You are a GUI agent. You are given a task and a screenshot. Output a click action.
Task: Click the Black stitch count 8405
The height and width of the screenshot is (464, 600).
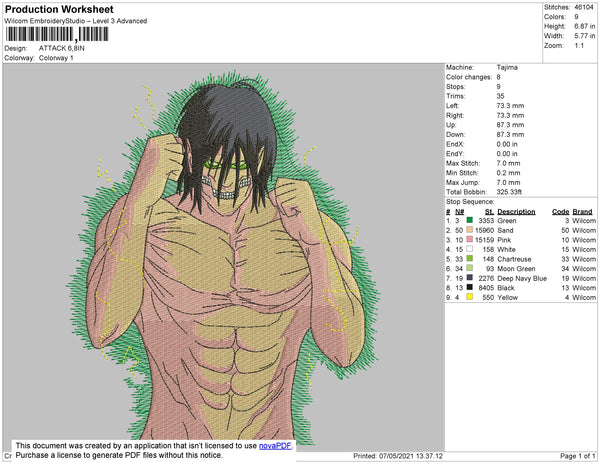point(486,288)
